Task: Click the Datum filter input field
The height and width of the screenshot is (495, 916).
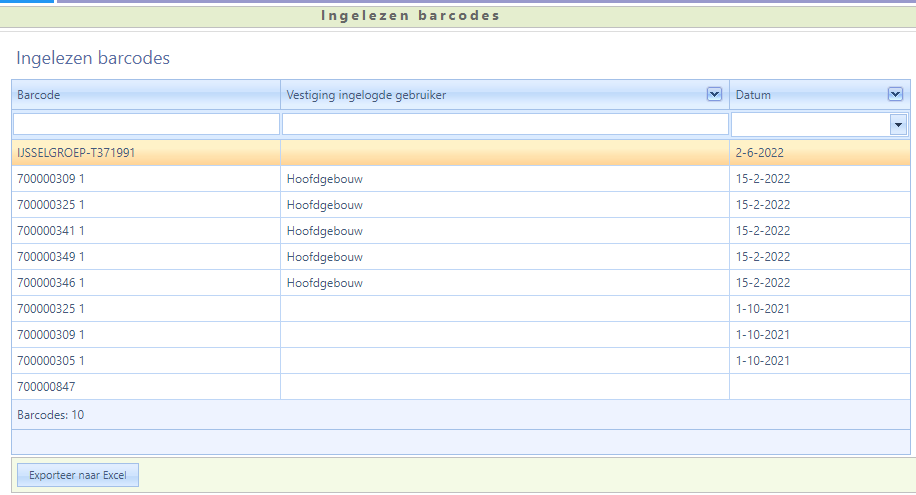Action: pos(810,124)
